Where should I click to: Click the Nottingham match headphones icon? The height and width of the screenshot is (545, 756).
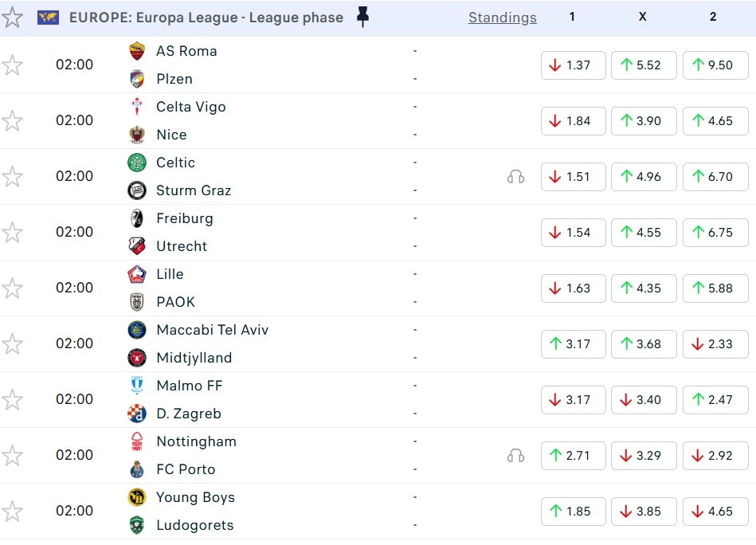click(515, 456)
